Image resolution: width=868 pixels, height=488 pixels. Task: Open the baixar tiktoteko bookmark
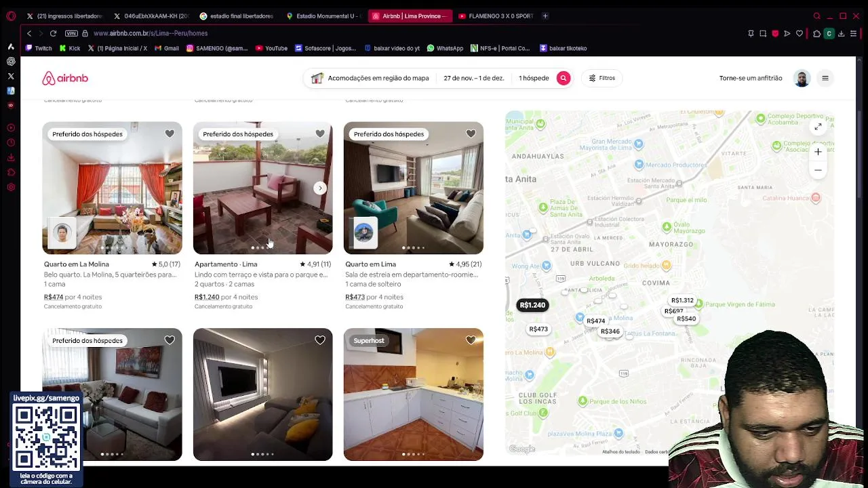tap(564, 48)
